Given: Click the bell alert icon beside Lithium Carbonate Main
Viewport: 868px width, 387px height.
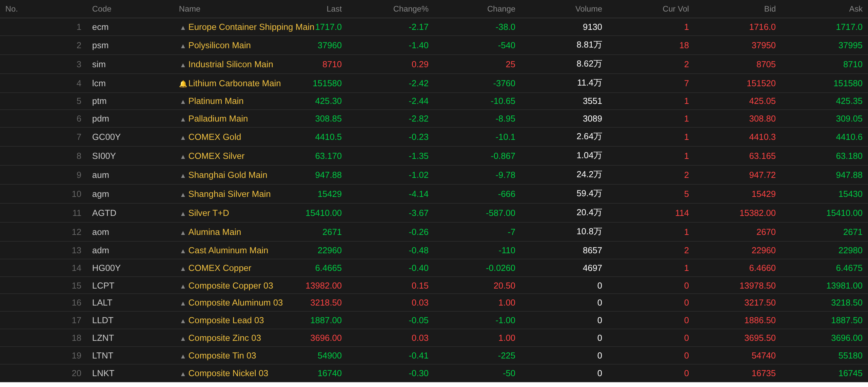Looking at the screenshot, I should click(183, 84).
